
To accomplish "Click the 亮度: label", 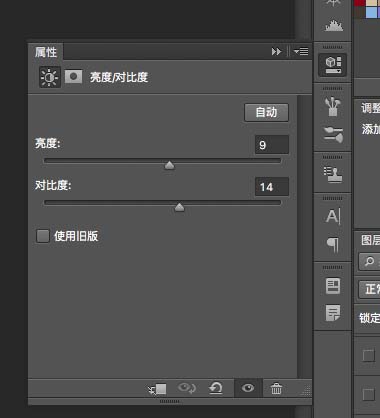I will [48, 143].
